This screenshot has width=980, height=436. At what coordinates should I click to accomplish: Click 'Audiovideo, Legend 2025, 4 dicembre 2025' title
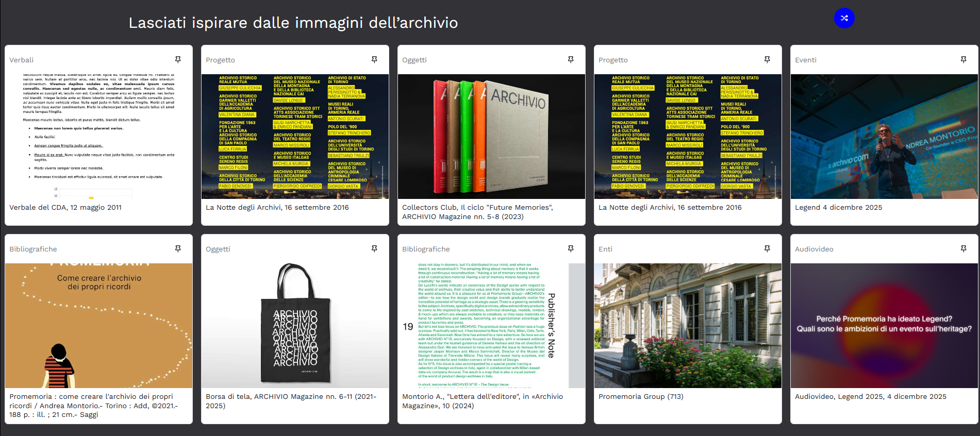coord(871,397)
